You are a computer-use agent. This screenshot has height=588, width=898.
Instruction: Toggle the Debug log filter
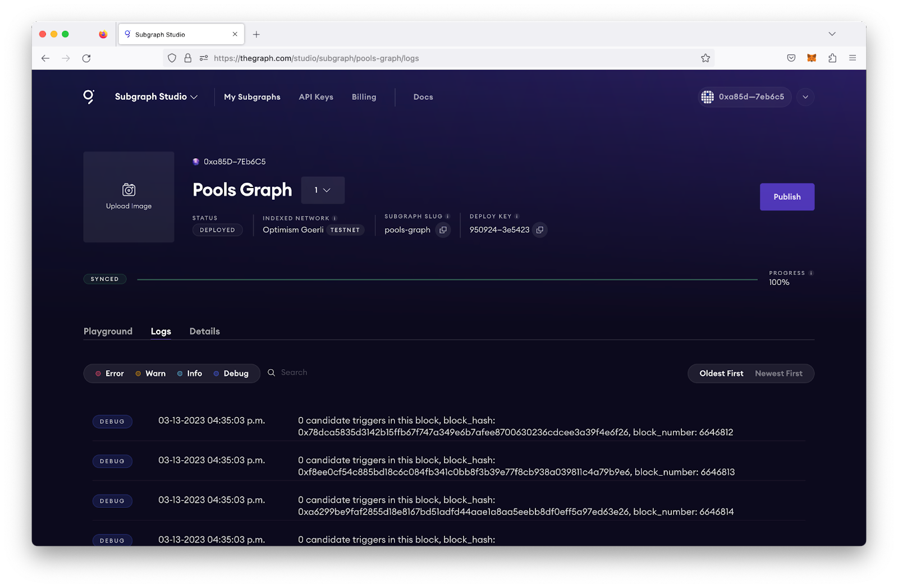coord(231,373)
